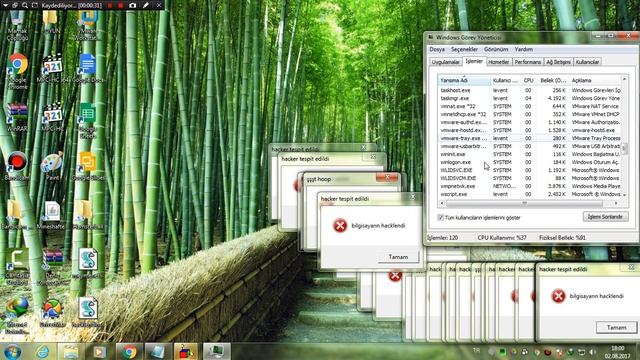Close the 'şşşt hoop' window
This screenshot has height=360, width=640.
pos(387,177)
